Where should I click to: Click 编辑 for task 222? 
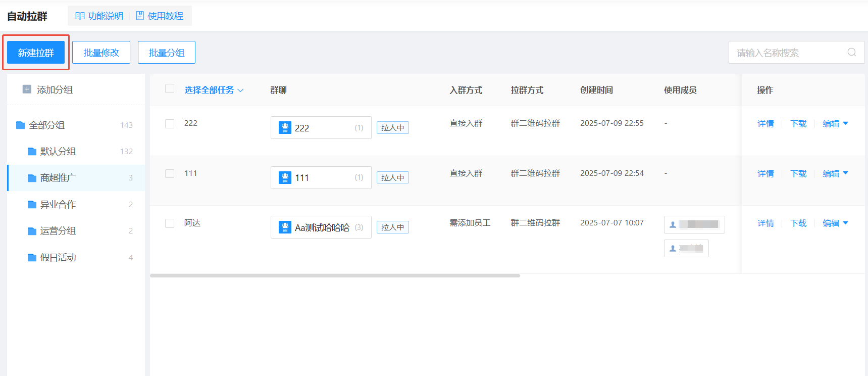831,123
